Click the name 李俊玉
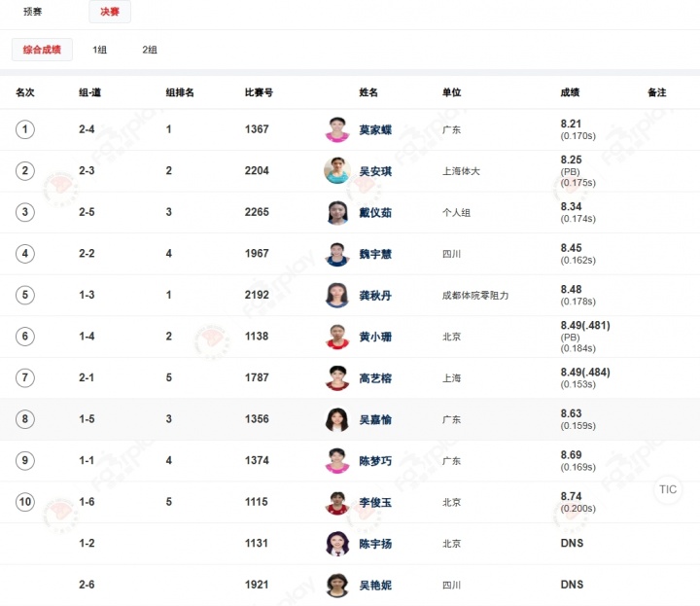 coord(375,503)
